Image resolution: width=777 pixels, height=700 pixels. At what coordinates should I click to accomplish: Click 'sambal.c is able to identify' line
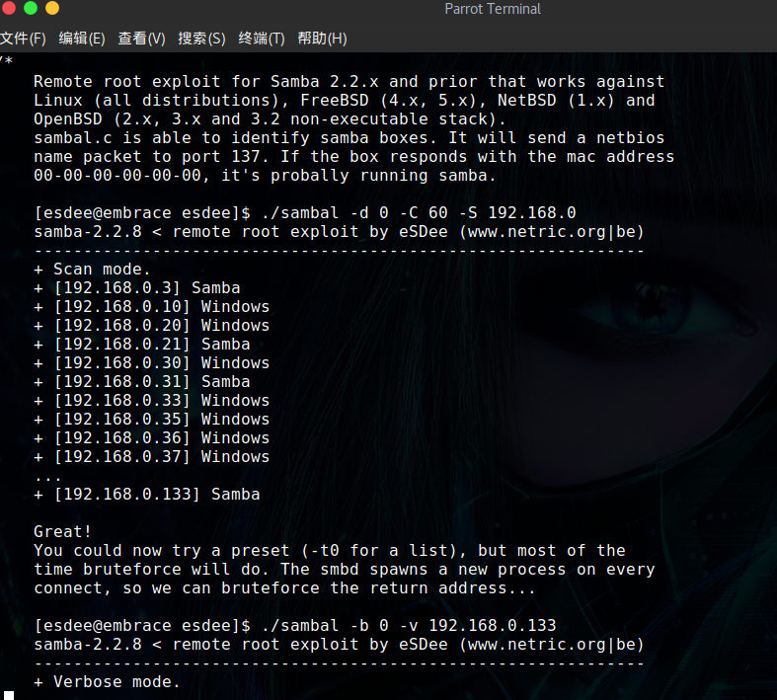349,137
